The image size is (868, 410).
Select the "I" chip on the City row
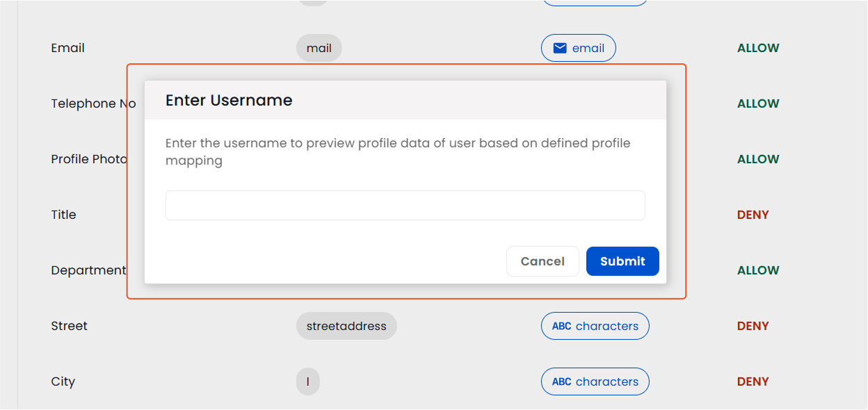(x=307, y=382)
